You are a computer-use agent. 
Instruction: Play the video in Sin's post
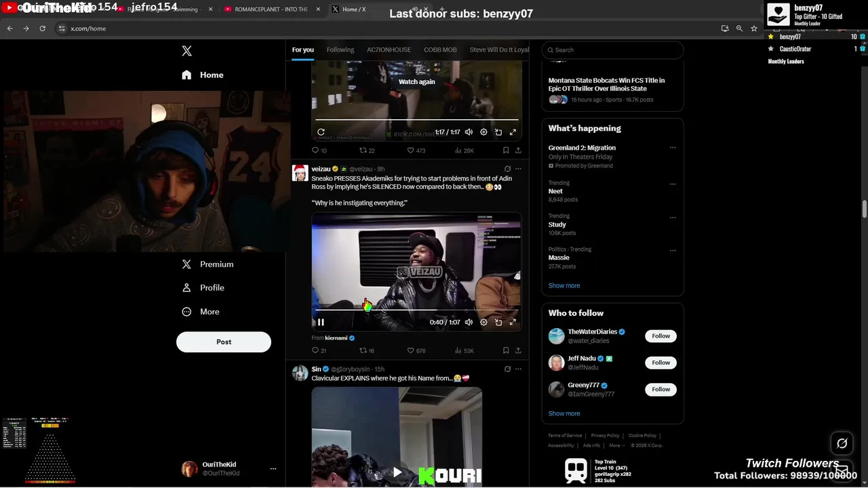pyautogui.click(x=397, y=472)
